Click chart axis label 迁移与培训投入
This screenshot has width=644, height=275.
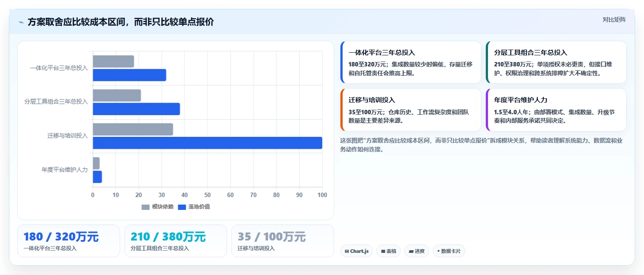point(67,136)
